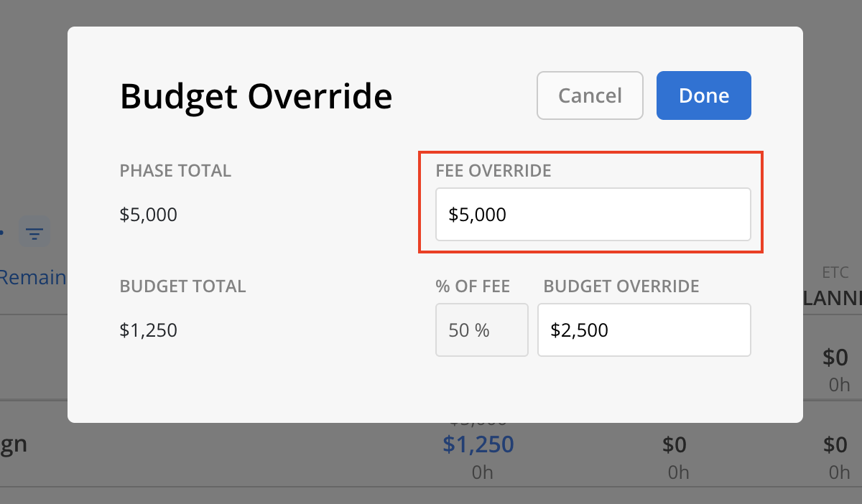
Task: Select the row name ending in 'gn'
Action: click(14, 444)
